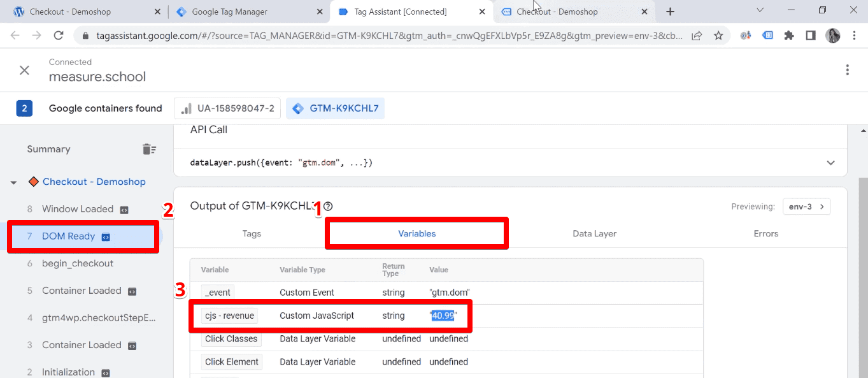Reload the page with the refresh icon
This screenshot has height=378, width=868.
(59, 35)
